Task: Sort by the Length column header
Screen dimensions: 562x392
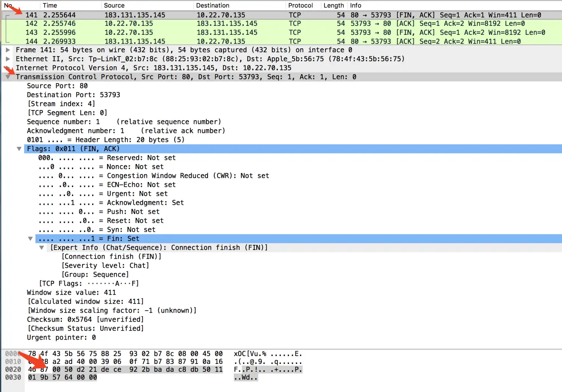Action: [x=333, y=5]
